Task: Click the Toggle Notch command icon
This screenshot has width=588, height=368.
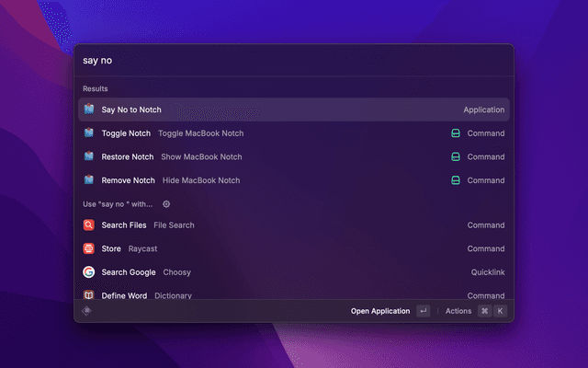Action: (89, 133)
